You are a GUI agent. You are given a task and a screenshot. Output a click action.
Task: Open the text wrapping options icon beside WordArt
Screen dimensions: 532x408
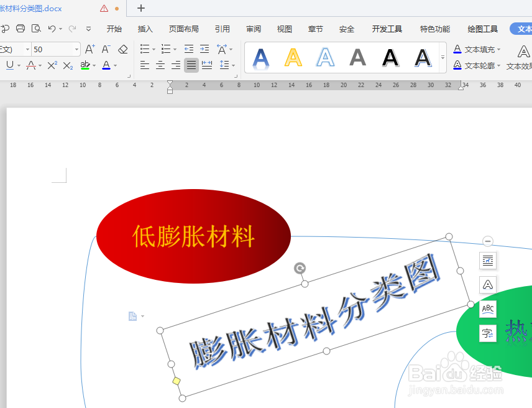[x=488, y=261]
